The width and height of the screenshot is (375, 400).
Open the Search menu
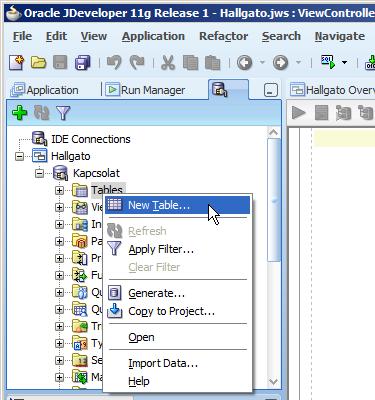[281, 36]
